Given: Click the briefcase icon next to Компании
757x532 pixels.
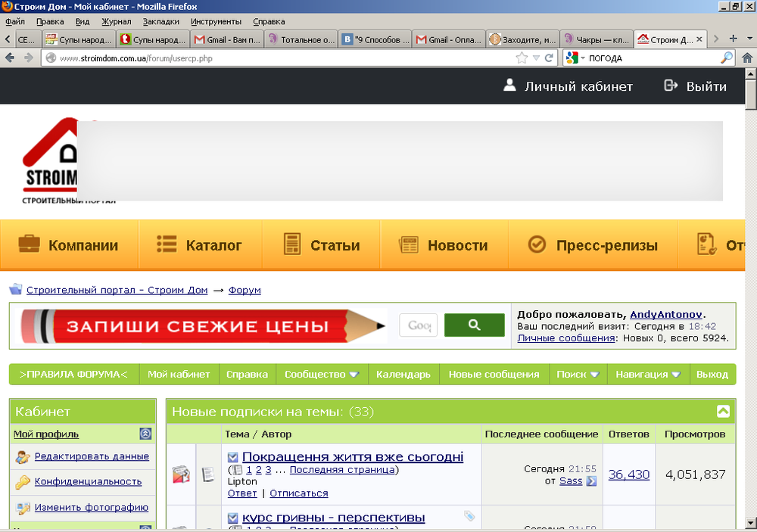Looking at the screenshot, I should click(x=29, y=244).
